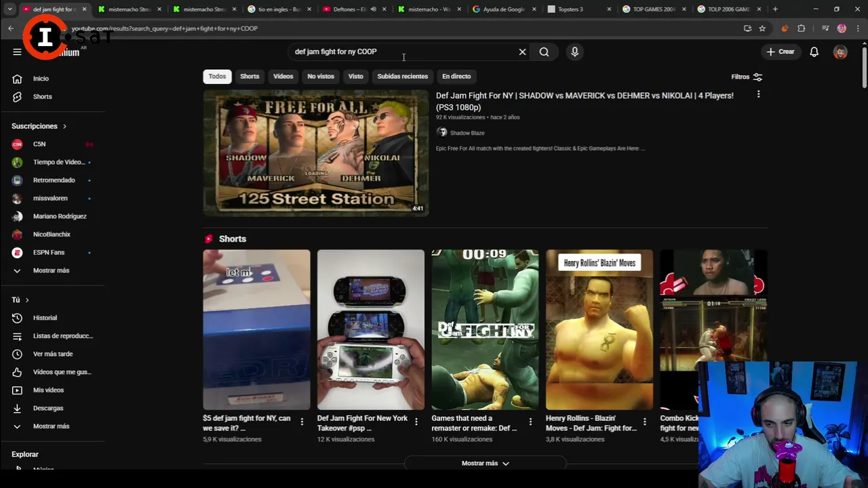
Task: Open the Explorar section heading
Action: (25, 454)
